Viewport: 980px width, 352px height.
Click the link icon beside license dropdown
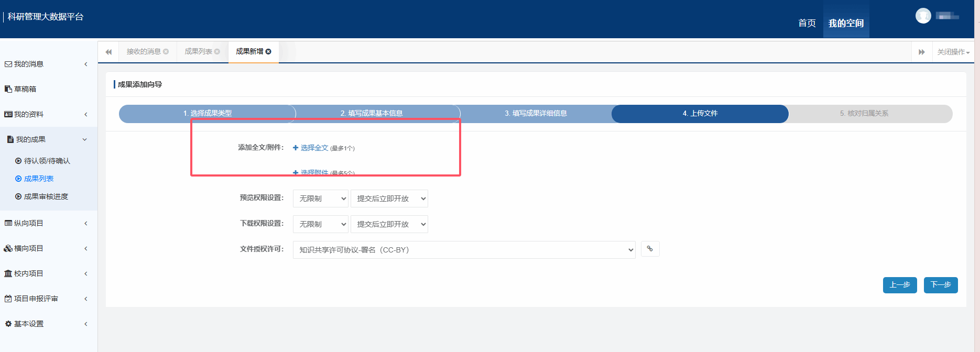pyautogui.click(x=650, y=249)
